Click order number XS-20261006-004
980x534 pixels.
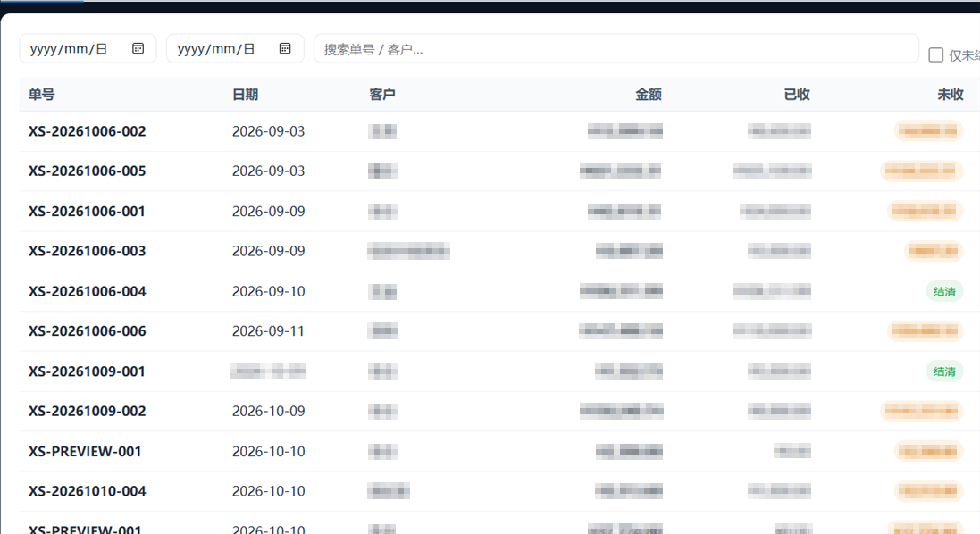tap(87, 291)
